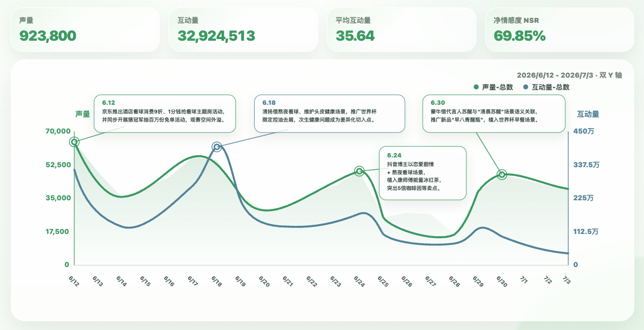The width and height of the screenshot is (644, 330).
Task: Click the 6/30 peak marker on the green line
Action: point(502,174)
